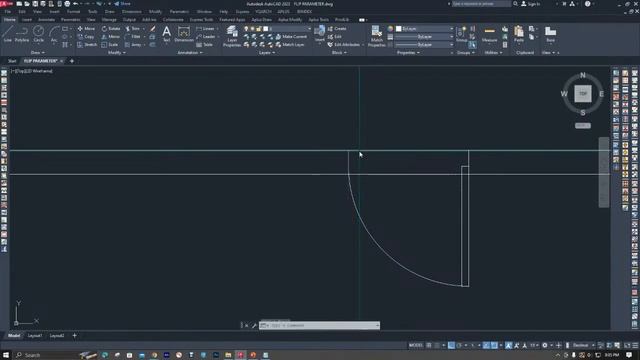Click Edit Attributes button
Screen dimensions: 640x360
(x=344, y=44)
